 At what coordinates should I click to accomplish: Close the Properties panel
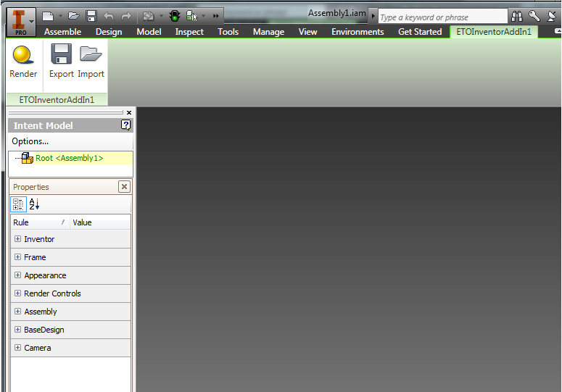point(124,186)
